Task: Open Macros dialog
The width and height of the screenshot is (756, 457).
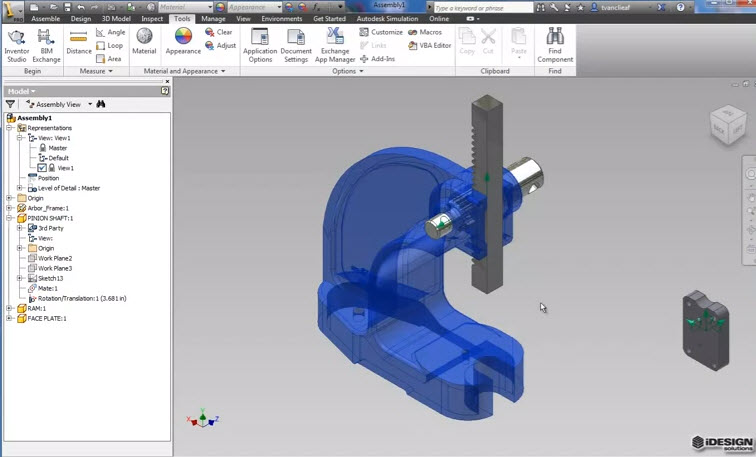Action: click(425, 32)
